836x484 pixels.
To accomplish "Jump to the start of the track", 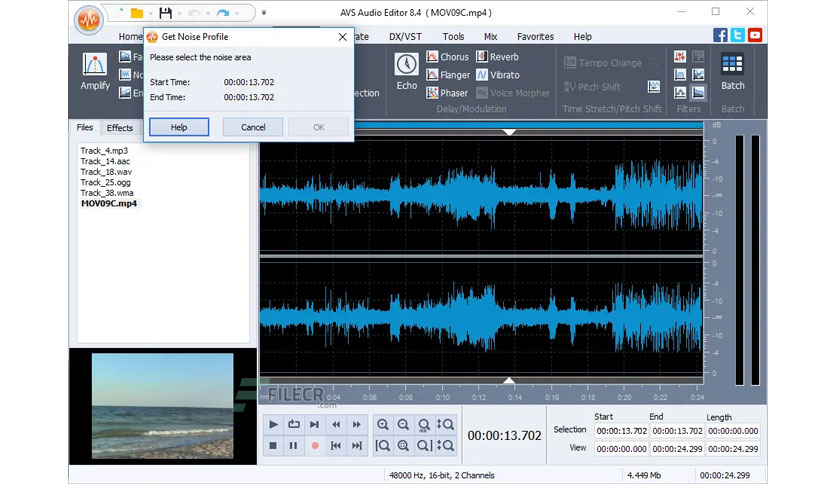I will pos(336,445).
